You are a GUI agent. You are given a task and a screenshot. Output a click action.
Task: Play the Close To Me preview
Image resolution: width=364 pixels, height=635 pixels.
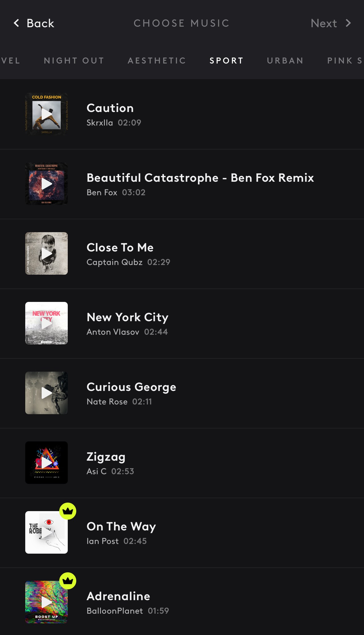(46, 253)
